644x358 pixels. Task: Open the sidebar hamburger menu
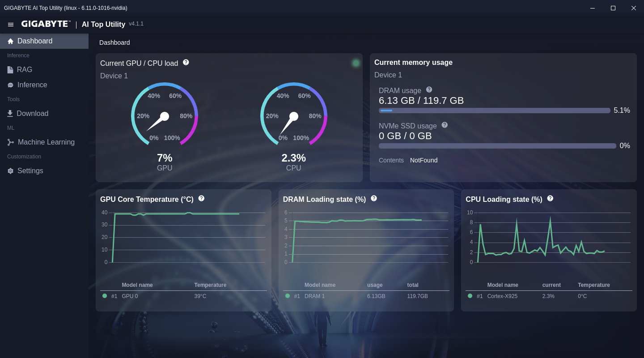click(x=11, y=25)
